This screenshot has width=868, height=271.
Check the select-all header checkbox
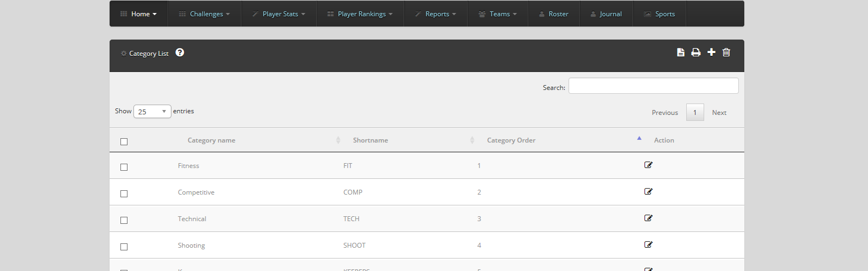pyautogui.click(x=124, y=141)
